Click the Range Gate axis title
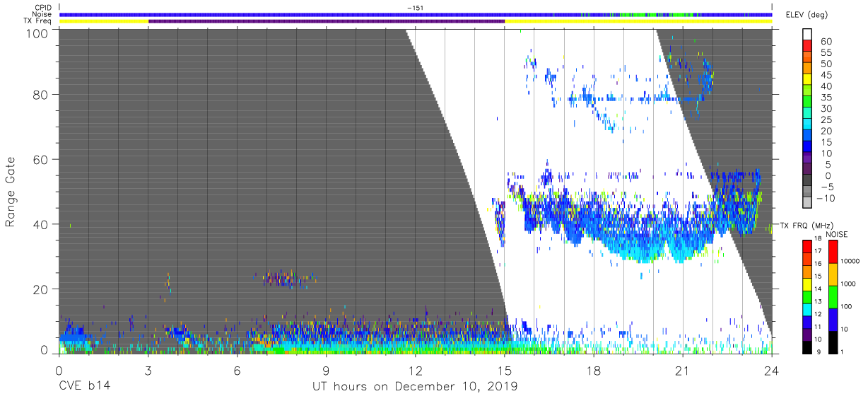 click(x=11, y=192)
